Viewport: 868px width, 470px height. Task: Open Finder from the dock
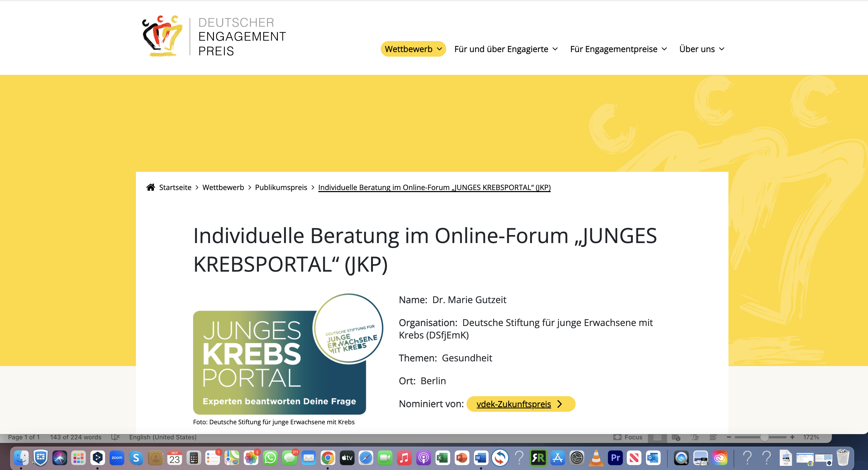[x=21, y=458]
